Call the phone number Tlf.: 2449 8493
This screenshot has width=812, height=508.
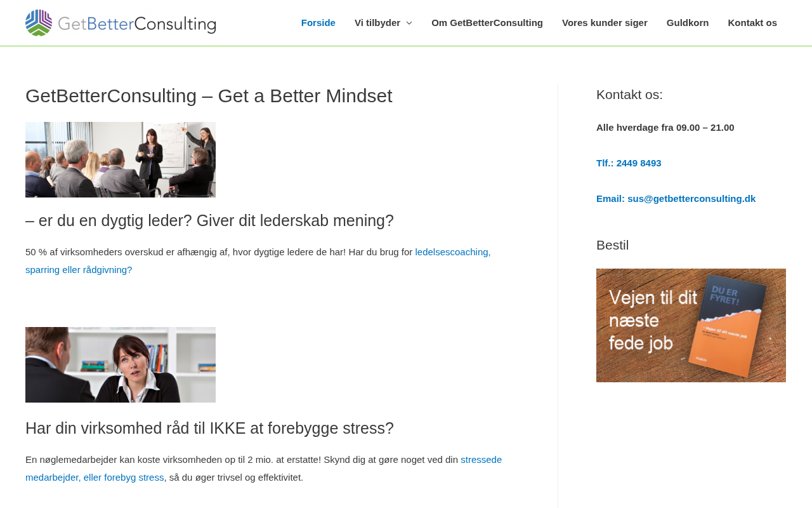[628, 163]
